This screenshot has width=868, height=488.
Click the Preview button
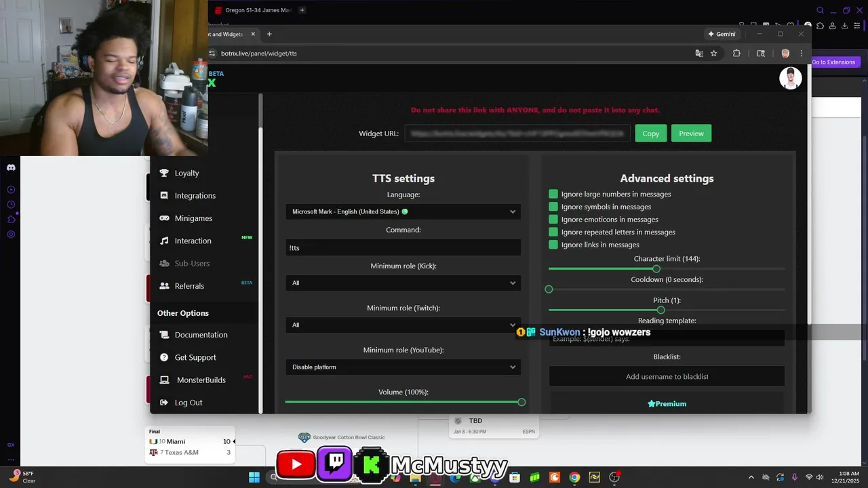691,134
